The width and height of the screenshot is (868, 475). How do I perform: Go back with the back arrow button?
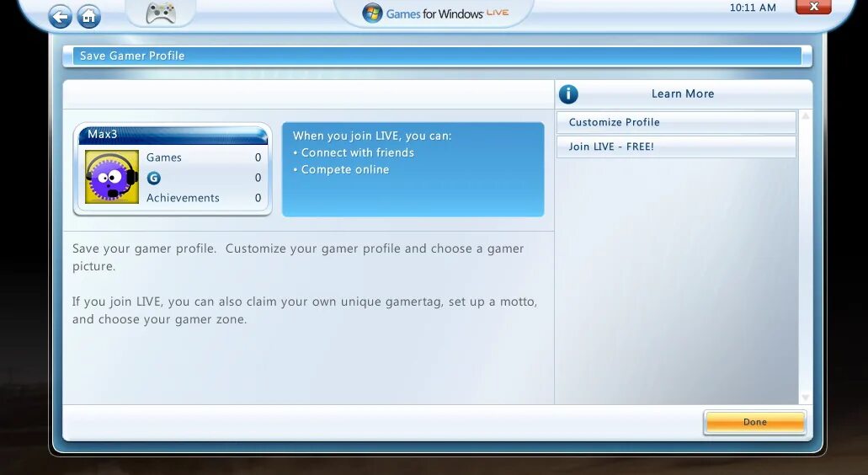(x=60, y=17)
